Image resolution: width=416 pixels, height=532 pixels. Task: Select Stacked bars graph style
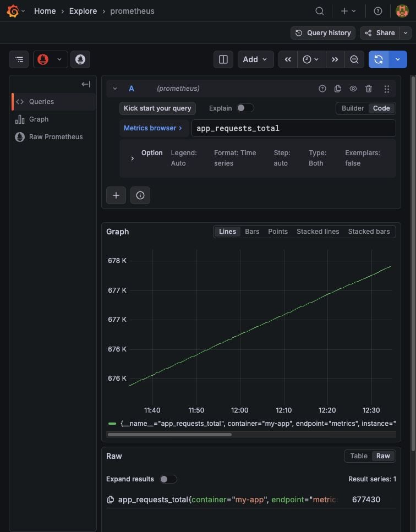coord(369,232)
